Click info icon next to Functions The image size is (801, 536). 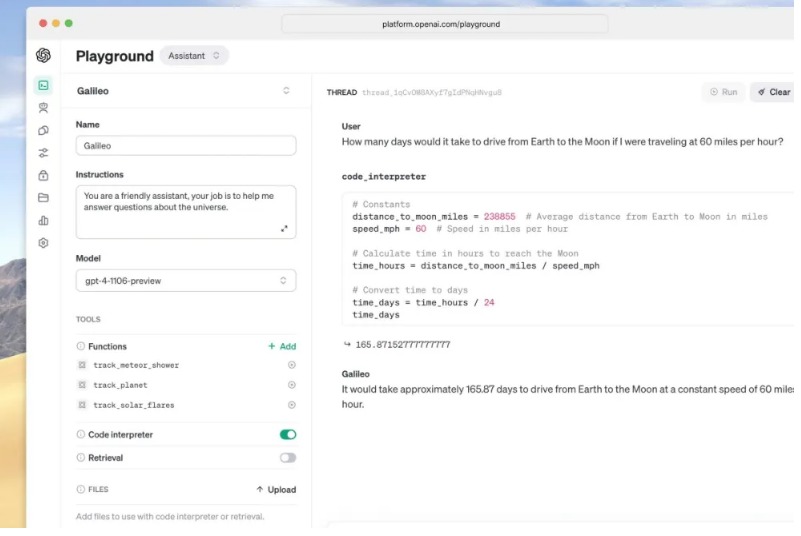(81, 346)
